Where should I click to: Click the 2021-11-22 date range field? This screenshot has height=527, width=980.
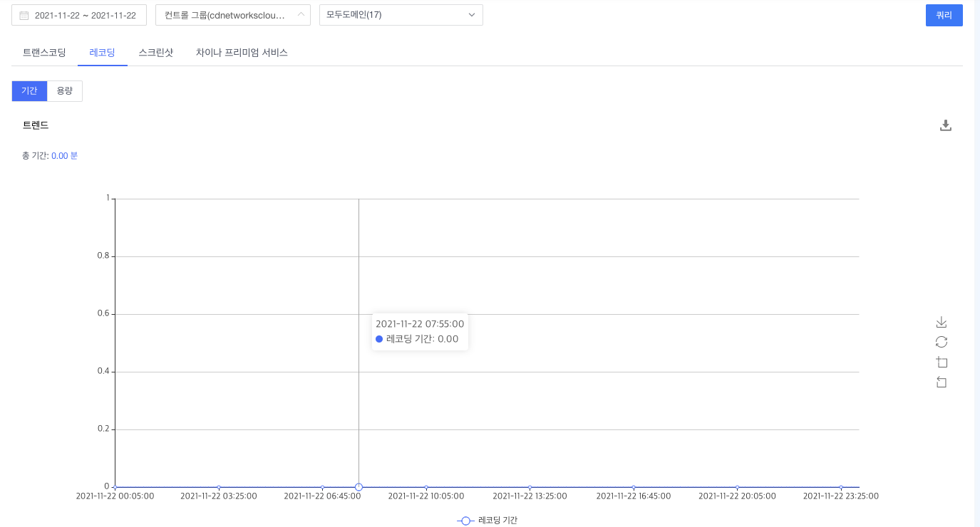click(85, 15)
